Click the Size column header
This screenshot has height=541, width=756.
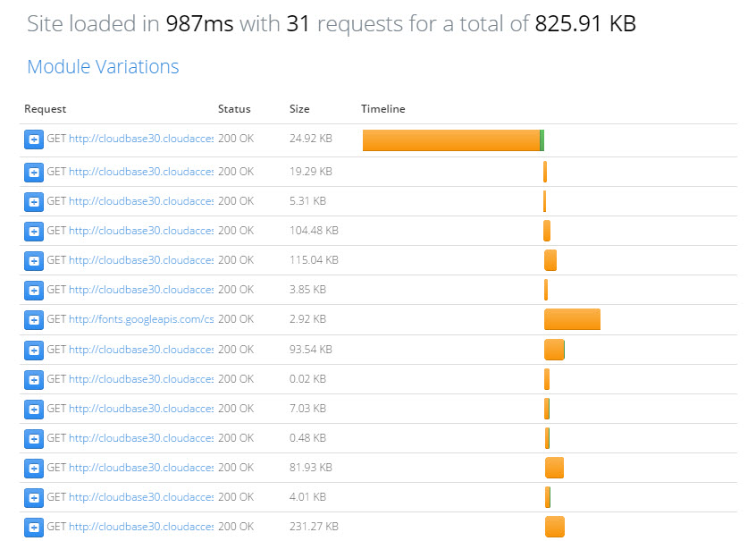[299, 109]
